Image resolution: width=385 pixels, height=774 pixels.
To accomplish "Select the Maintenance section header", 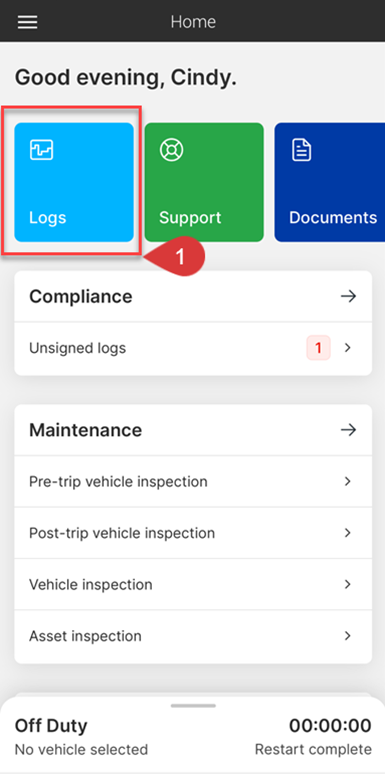I will [193, 430].
